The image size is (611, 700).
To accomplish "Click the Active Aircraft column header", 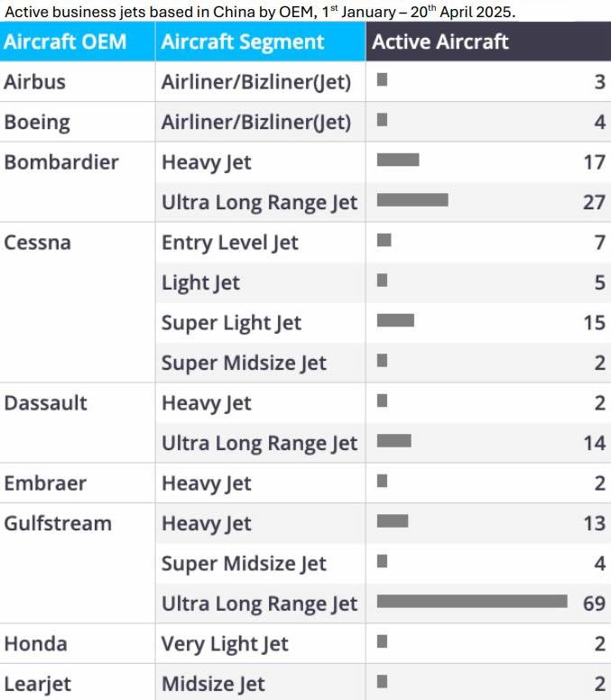I will [488, 41].
